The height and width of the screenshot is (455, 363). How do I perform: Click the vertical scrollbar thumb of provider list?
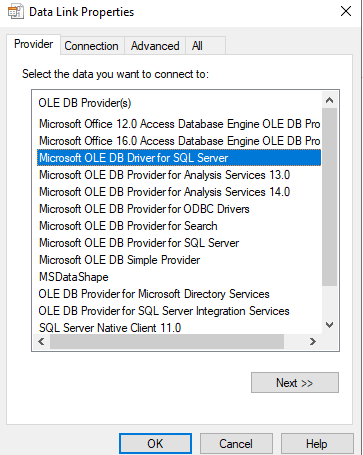point(329,197)
